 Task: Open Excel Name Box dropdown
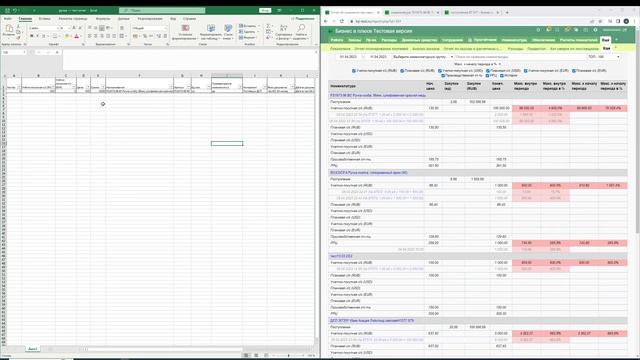pos(24,52)
